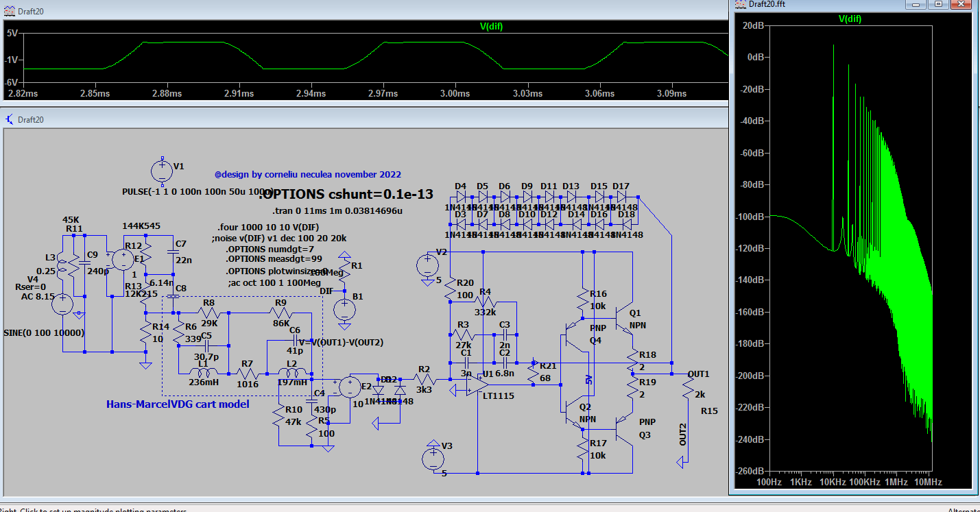Click the Draft20.fft window title icon
Screen dimensions: 980x512
(x=740, y=4)
